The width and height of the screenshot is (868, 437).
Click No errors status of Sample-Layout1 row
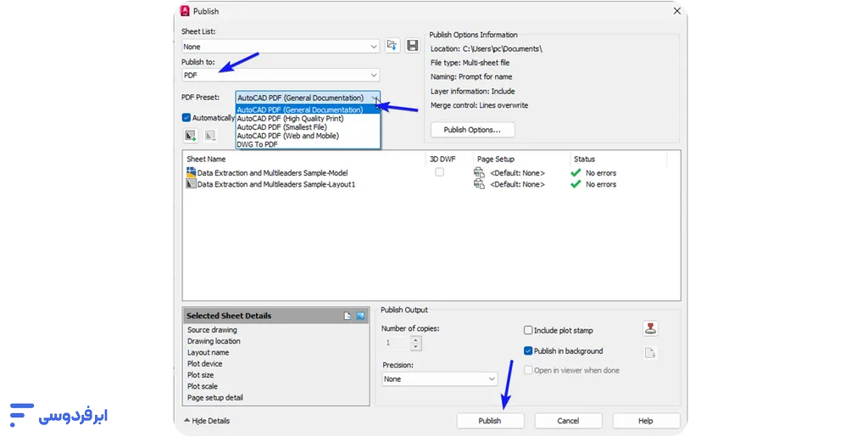601,184
